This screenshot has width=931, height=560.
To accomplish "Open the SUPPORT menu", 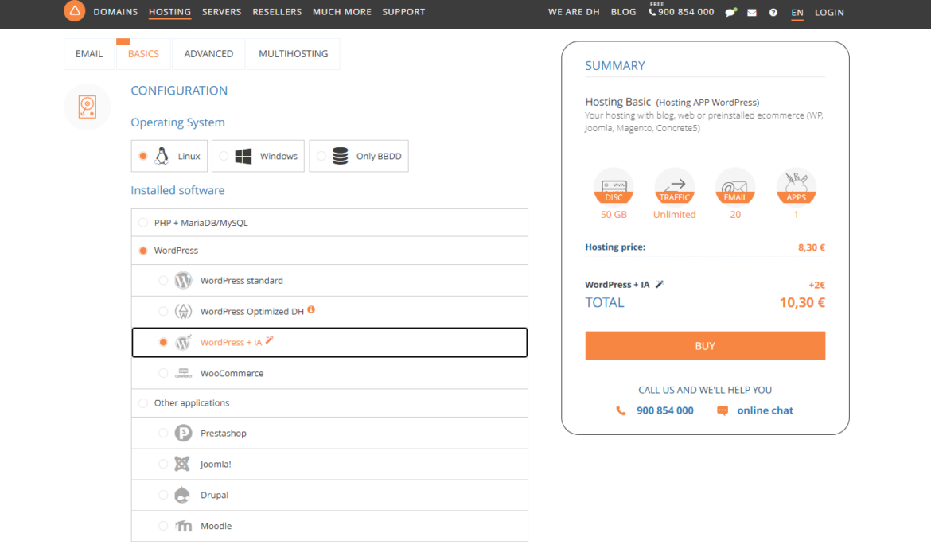I will (403, 12).
